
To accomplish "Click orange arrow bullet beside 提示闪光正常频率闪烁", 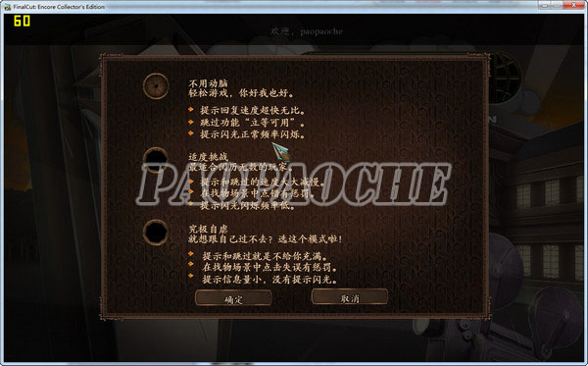I will pos(191,133).
